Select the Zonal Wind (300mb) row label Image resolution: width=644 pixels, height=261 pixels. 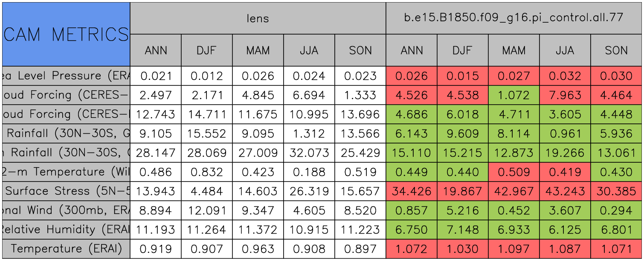(x=66, y=210)
